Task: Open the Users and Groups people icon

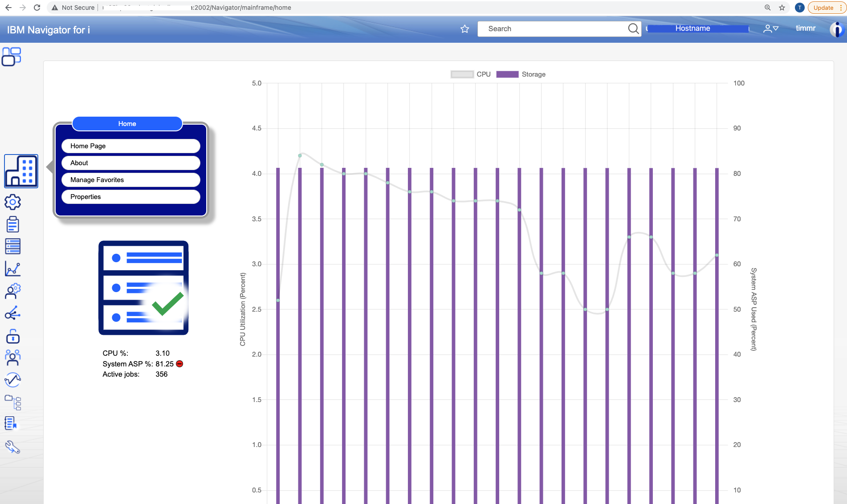Action: (12, 358)
